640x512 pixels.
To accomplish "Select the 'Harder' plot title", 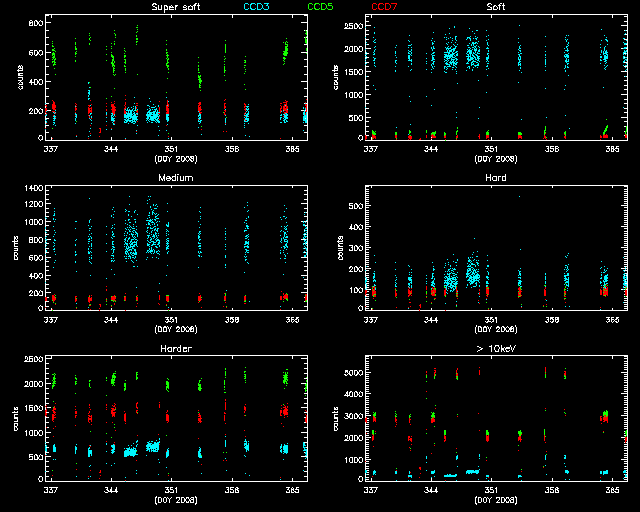I will tap(174, 349).
